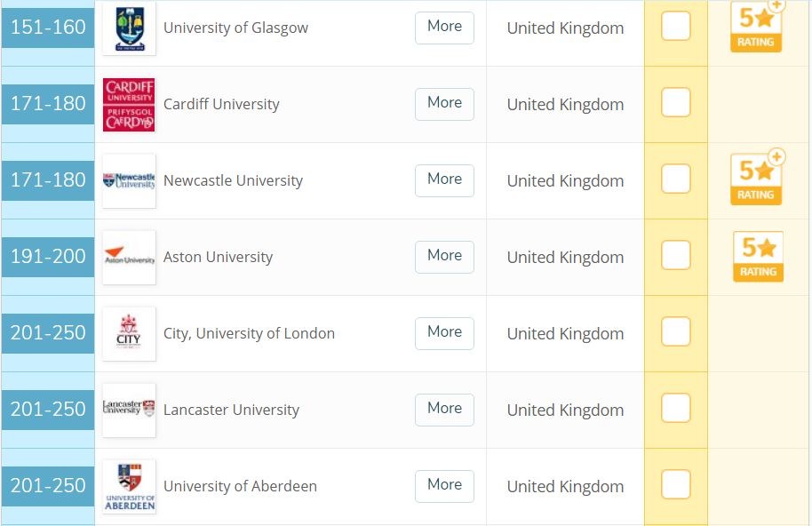Open Newcastle University's 5-star plus rating badge
Viewport: 812px width, 526px height.
(x=757, y=178)
